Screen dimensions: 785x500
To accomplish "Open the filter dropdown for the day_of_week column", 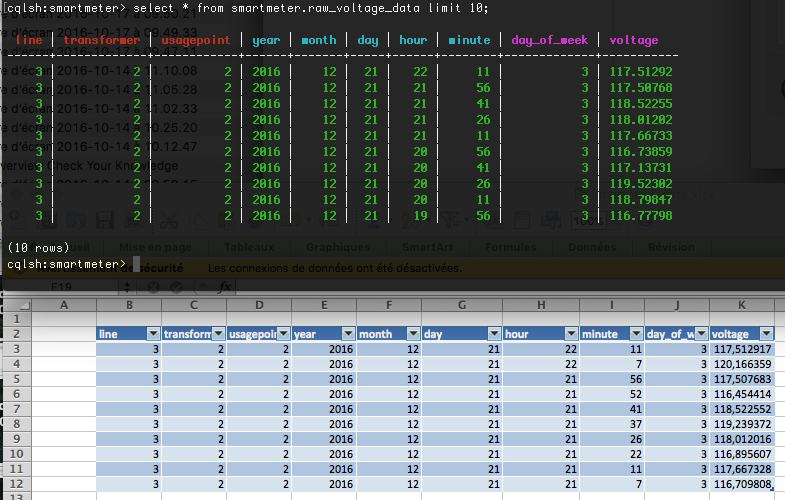I will (701, 334).
